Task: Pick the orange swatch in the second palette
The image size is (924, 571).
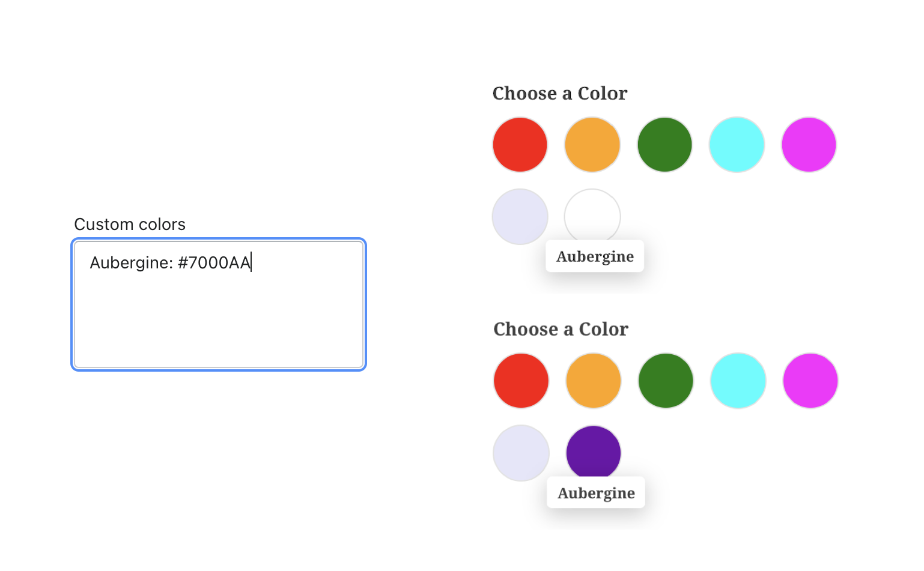Action: [x=594, y=381]
